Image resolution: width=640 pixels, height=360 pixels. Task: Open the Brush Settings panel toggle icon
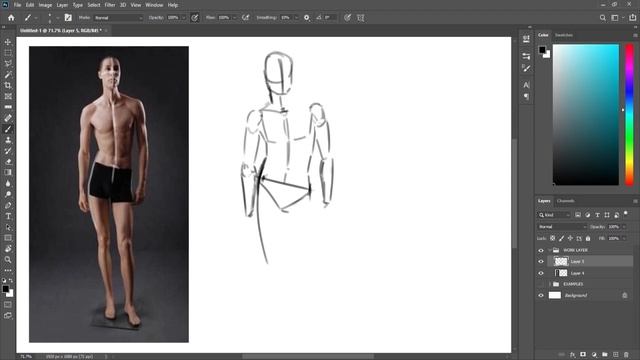[x=68, y=18]
